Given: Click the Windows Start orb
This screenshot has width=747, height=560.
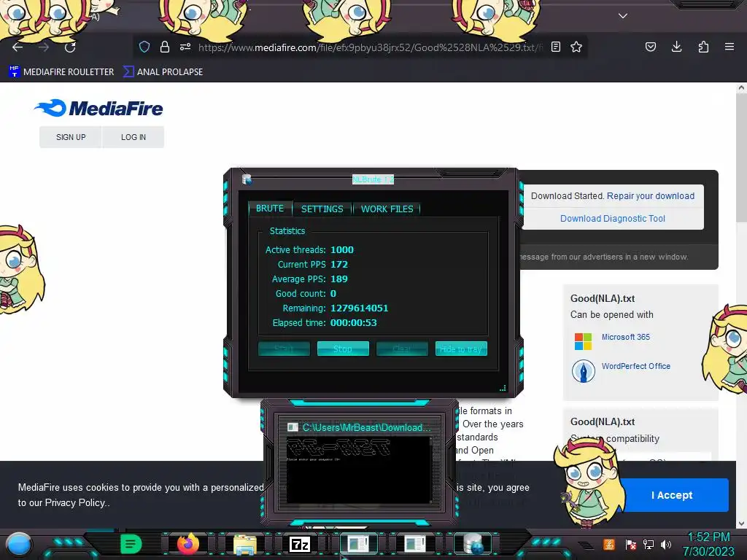Looking at the screenshot, I should (19, 545).
